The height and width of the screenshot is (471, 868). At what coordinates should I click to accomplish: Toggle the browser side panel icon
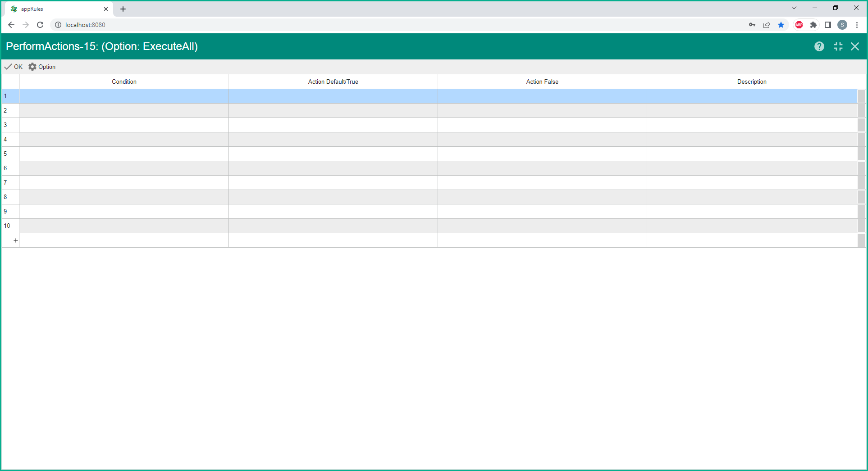(x=827, y=25)
